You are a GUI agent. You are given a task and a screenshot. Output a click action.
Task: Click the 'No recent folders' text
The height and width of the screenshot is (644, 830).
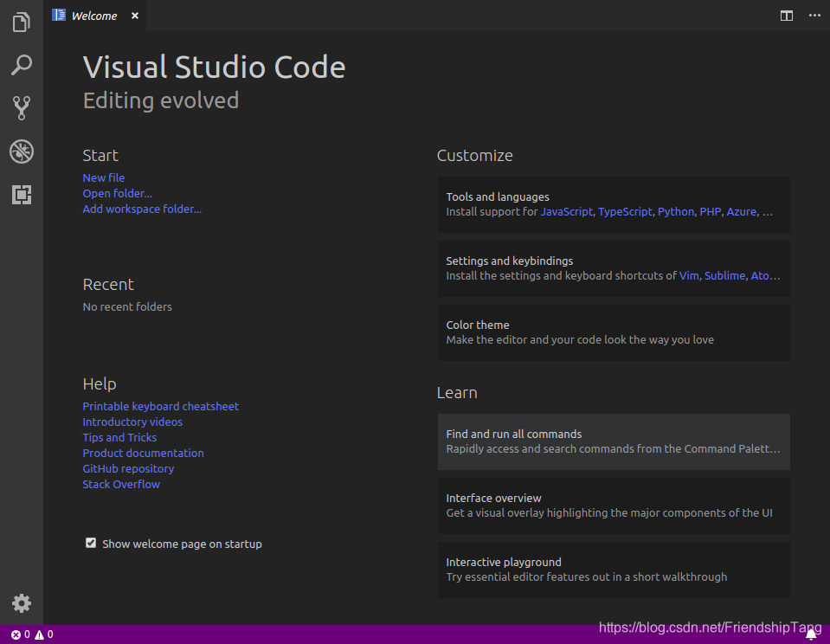pyautogui.click(x=127, y=307)
